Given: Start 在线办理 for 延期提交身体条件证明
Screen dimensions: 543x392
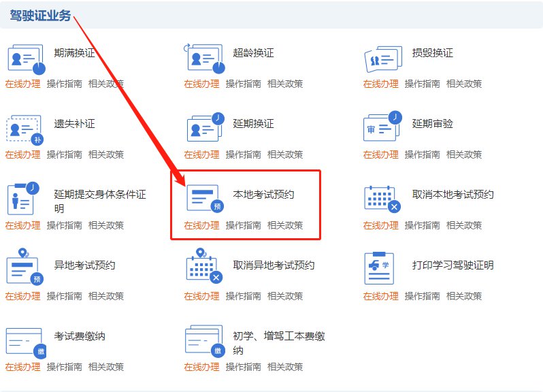Looking at the screenshot, I should pos(22,225).
